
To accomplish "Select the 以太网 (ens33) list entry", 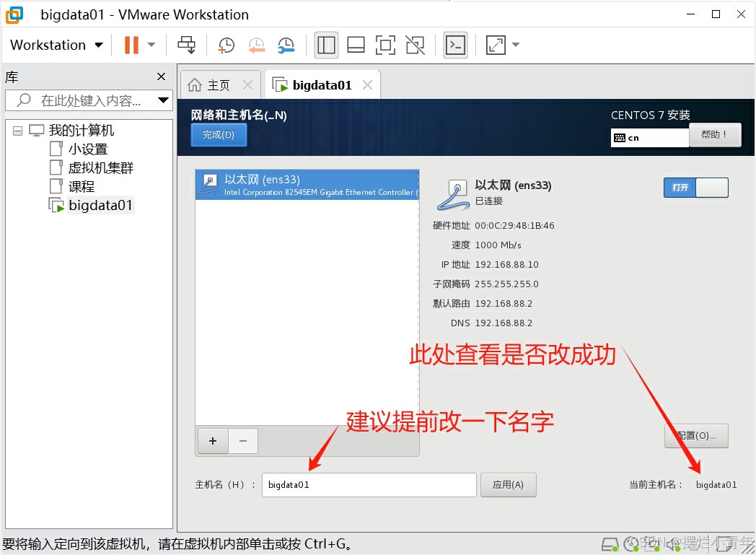I will (x=307, y=185).
